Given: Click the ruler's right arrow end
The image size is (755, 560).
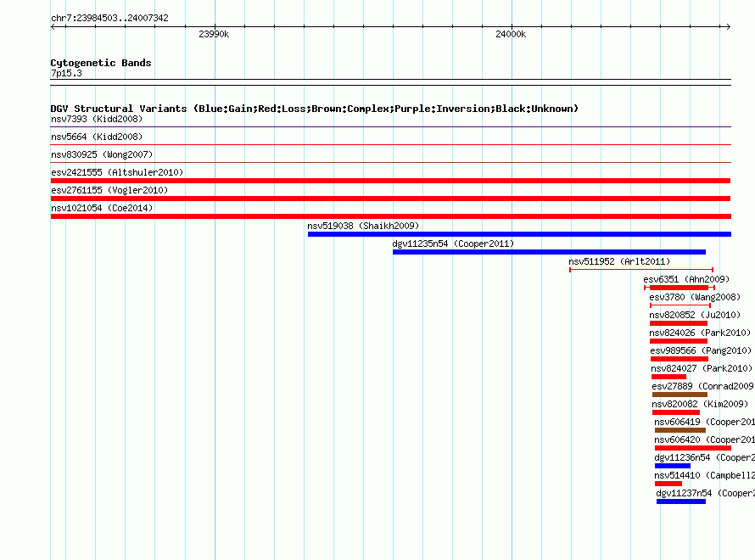Looking at the screenshot, I should click(729, 26).
